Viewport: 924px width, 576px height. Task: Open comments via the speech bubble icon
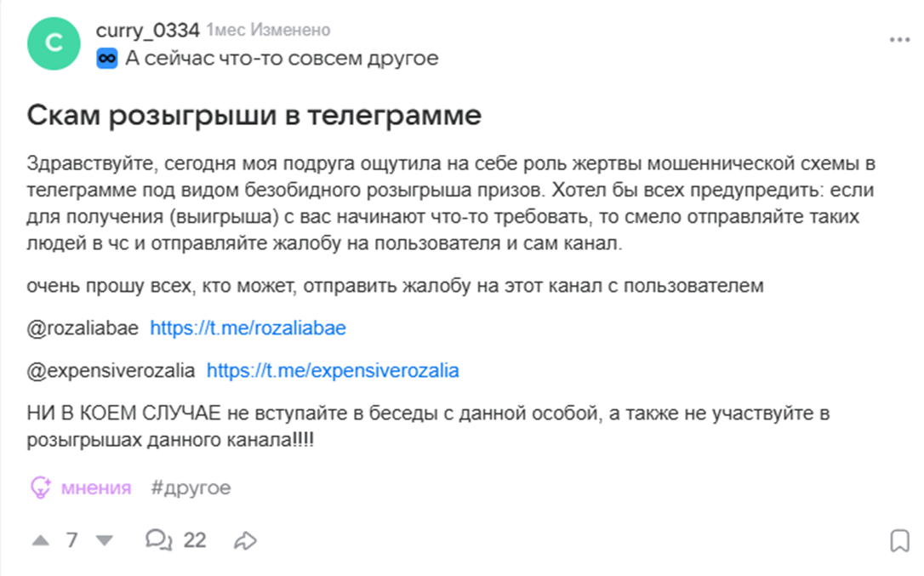[x=159, y=540]
